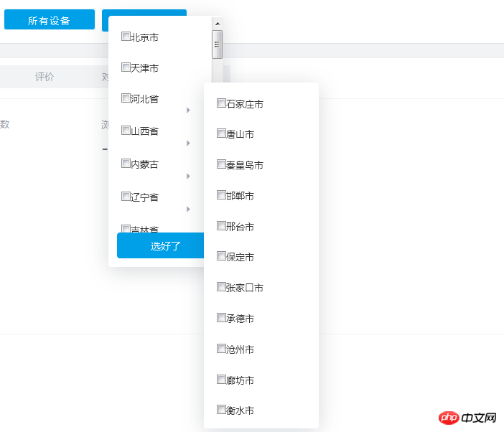The image size is (504, 432).
Task: Check the 唐山市 checkbox
Action: [221, 133]
